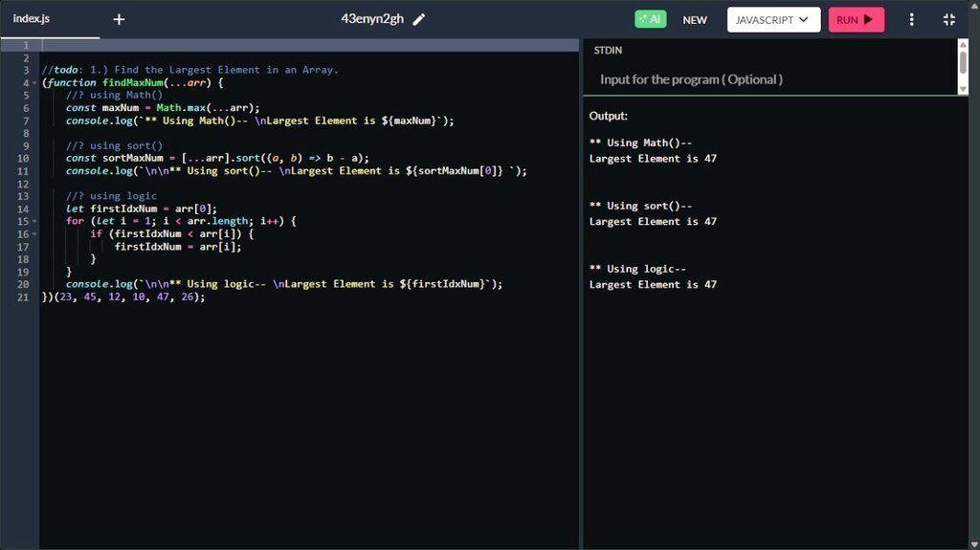This screenshot has width=980, height=550.
Task: Collapse the for loop fold at line 15
Action: coord(34,221)
